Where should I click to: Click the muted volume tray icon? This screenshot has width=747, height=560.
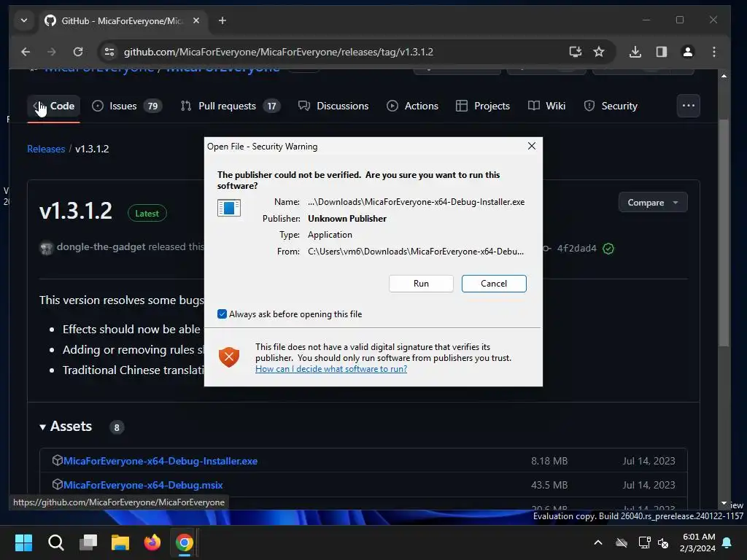coord(663,542)
